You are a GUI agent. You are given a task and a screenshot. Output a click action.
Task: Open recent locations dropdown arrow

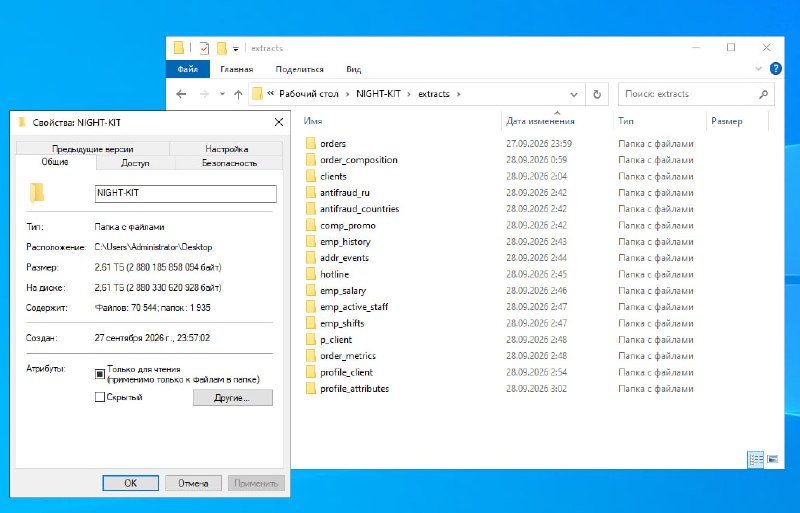(x=222, y=94)
